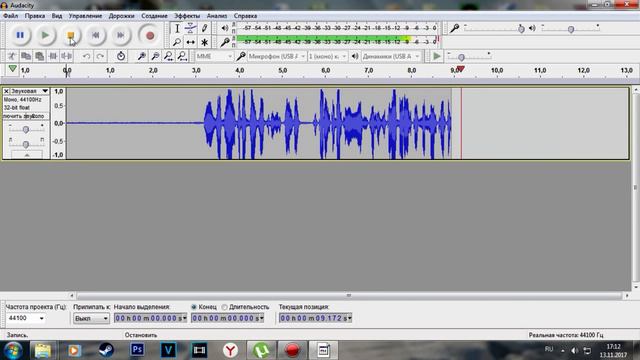This screenshot has height=360, width=640.
Task: Open the Микрофон recording device dropdown
Action: point(276,56)
